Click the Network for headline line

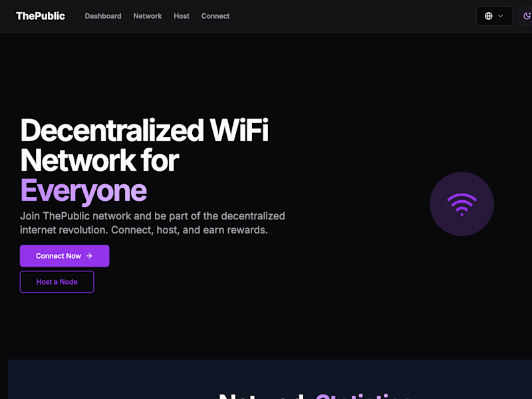click(99, 160)
